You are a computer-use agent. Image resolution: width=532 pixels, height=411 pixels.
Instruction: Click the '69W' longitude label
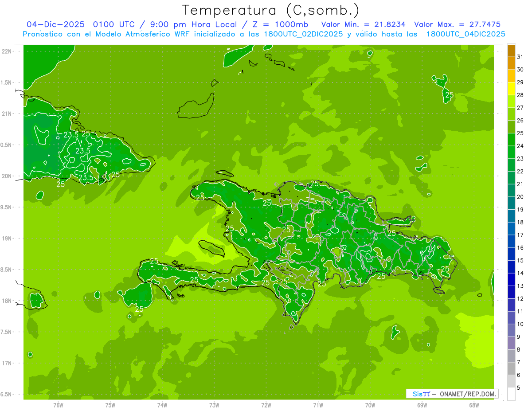(422, 405)
